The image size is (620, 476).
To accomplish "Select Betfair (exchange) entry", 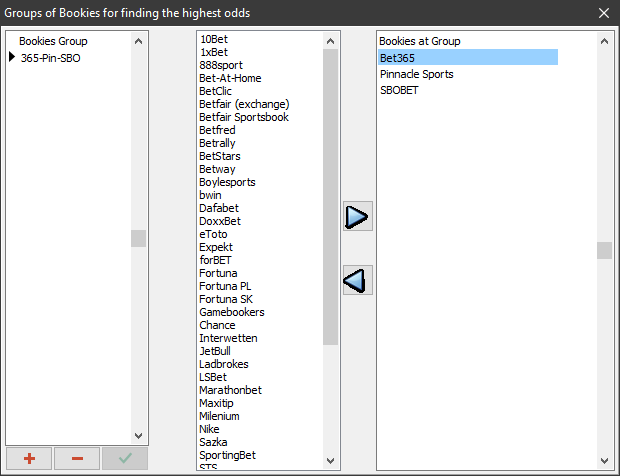I will pos(244,104).
